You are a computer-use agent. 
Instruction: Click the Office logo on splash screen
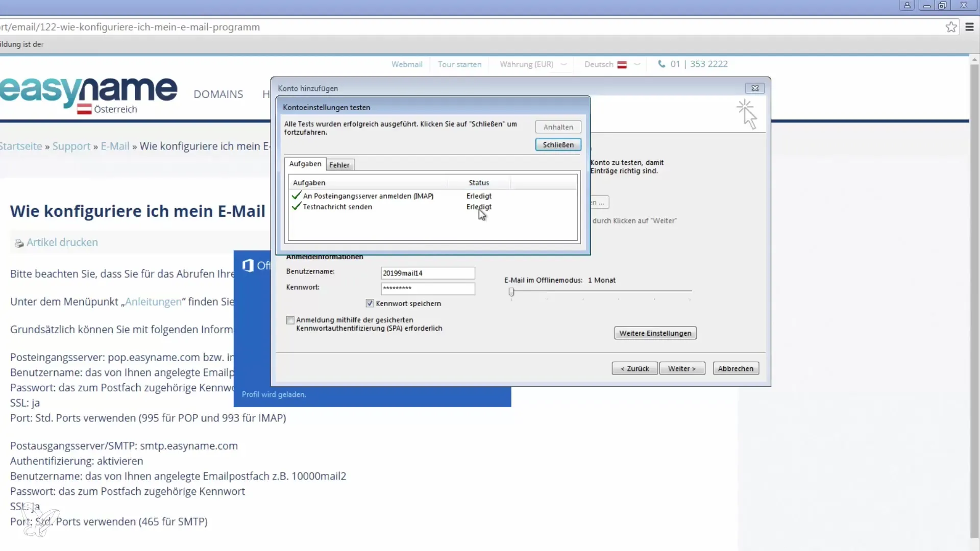pos(248,265)
